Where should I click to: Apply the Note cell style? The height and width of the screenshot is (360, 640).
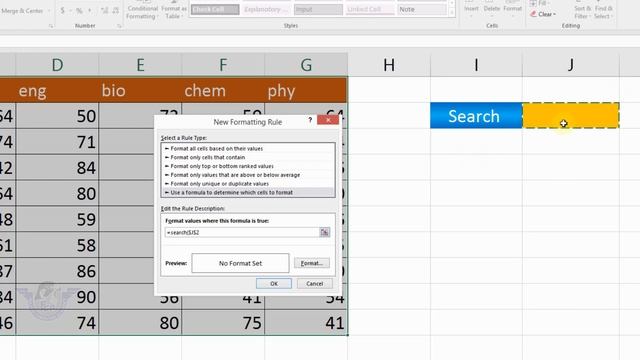[x=422, y=9]
